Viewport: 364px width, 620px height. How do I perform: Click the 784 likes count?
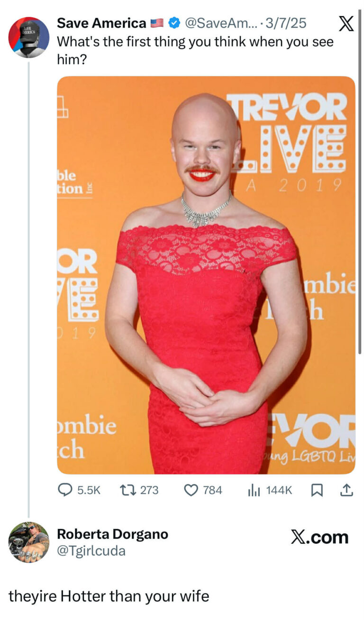212,490
